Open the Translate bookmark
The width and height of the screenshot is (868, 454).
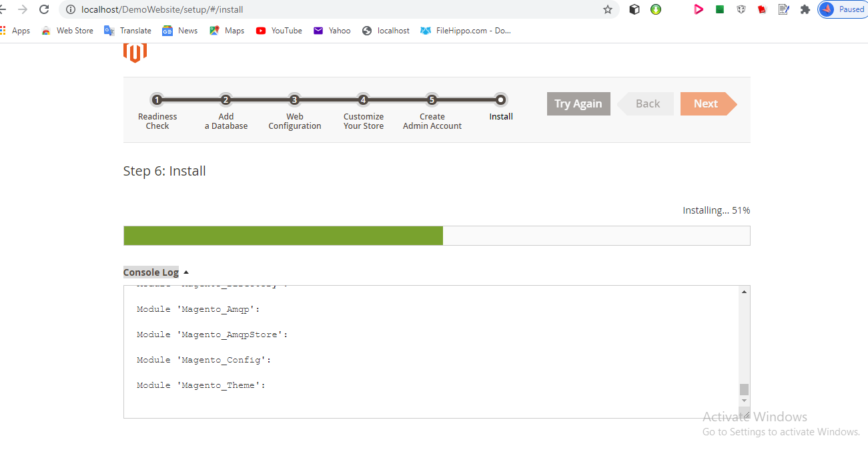128,31
